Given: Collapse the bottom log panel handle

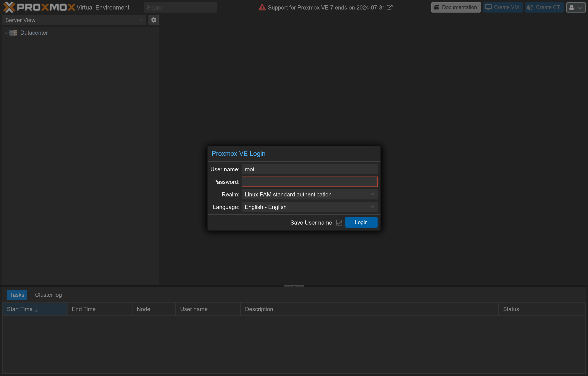Looking at the screenshot, I should [x=294, y=286].
